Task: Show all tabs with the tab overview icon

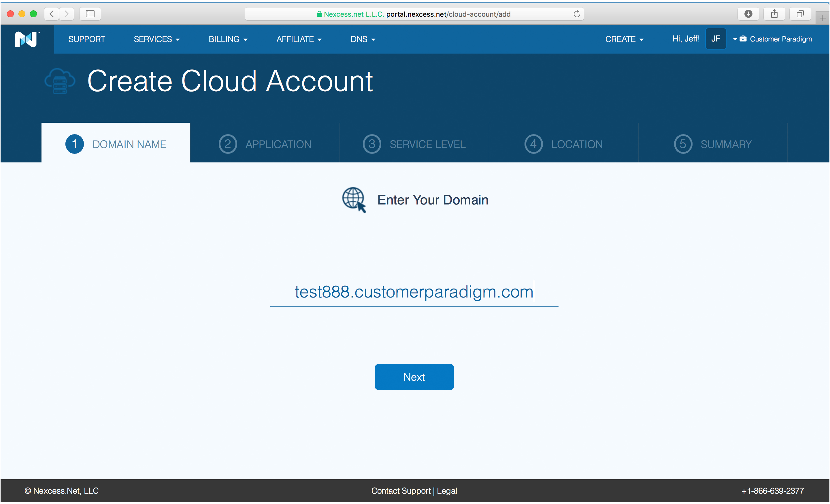Action: click(800, 14)
